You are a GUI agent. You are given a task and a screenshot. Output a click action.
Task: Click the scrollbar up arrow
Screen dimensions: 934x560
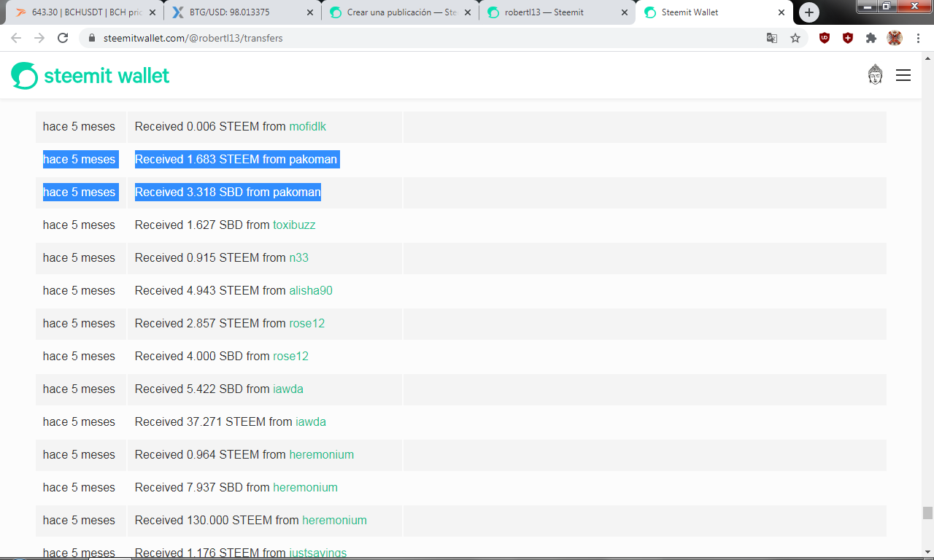927,58
